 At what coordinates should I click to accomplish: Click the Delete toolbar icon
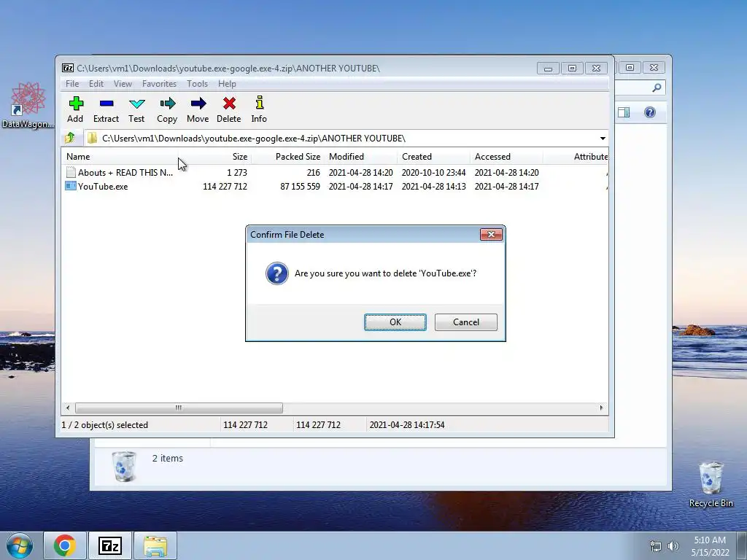(x=229, y=104)
